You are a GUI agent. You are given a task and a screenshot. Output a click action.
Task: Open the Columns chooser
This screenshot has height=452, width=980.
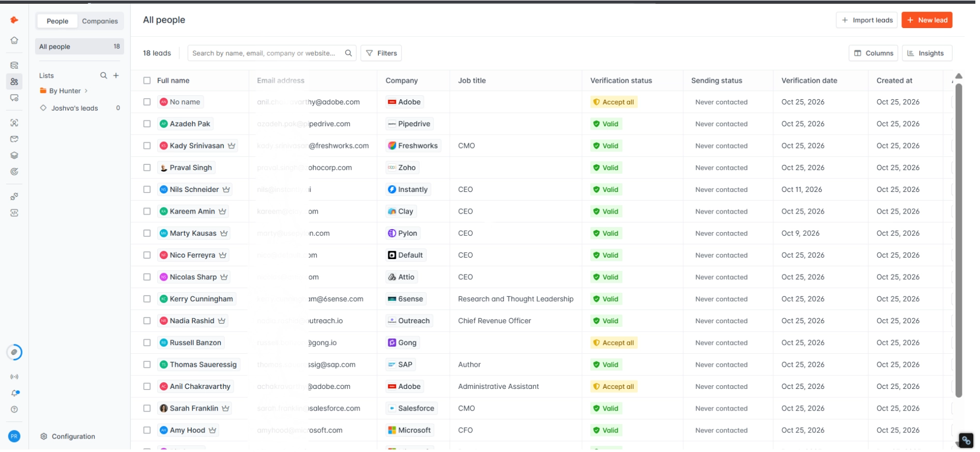(874, 53)
